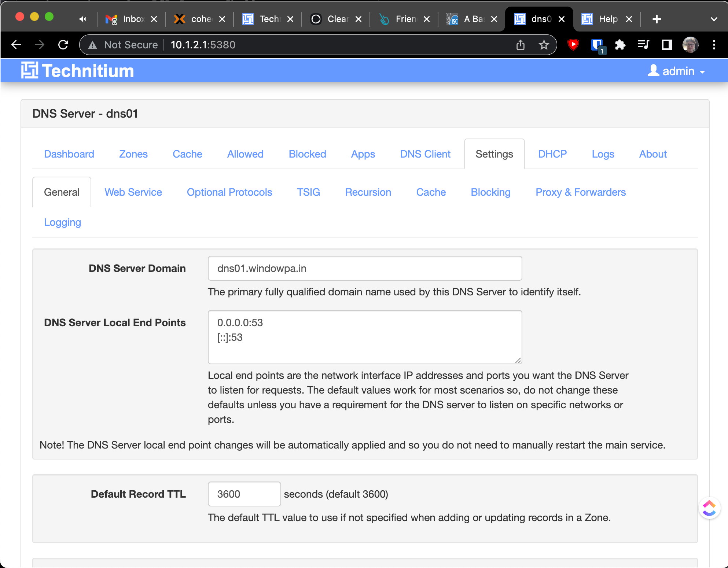Open the Bitwarden extension icon
Image resolution: width=728 pixels, height=568 pixels.
597,45
